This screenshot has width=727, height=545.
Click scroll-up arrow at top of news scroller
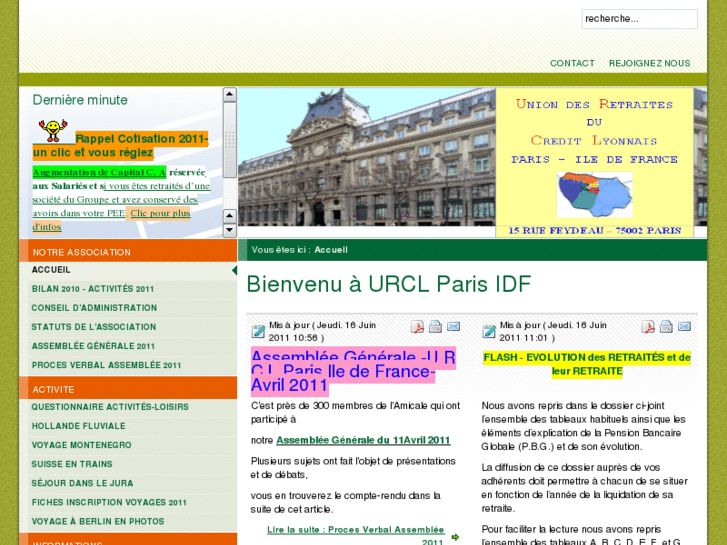pos(230,95)
